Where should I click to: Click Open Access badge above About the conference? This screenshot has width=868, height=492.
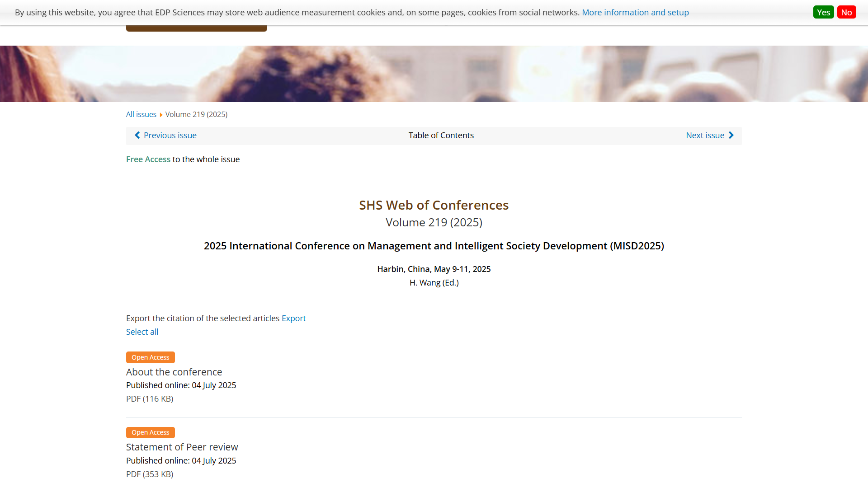pyautogui.click(x=150, y=357)
